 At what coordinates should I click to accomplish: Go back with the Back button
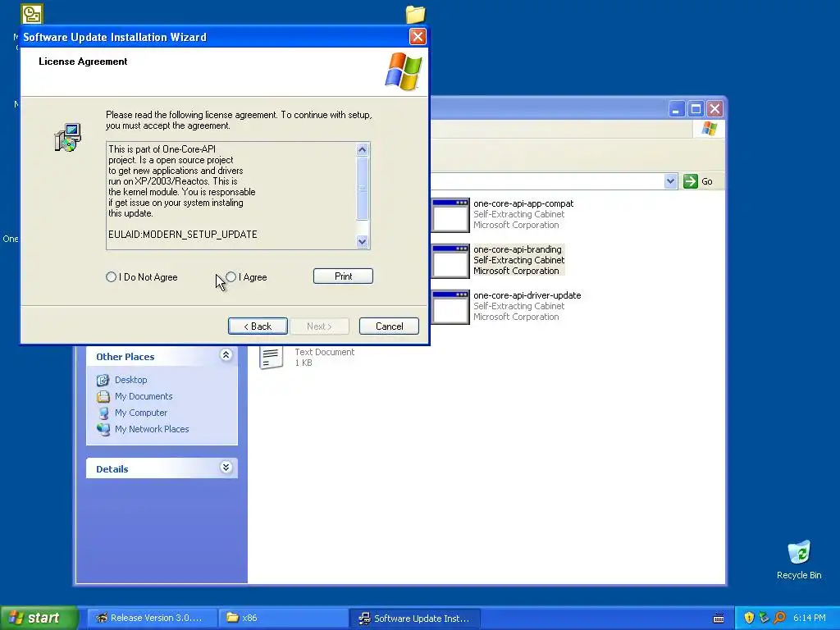(258, 326)
